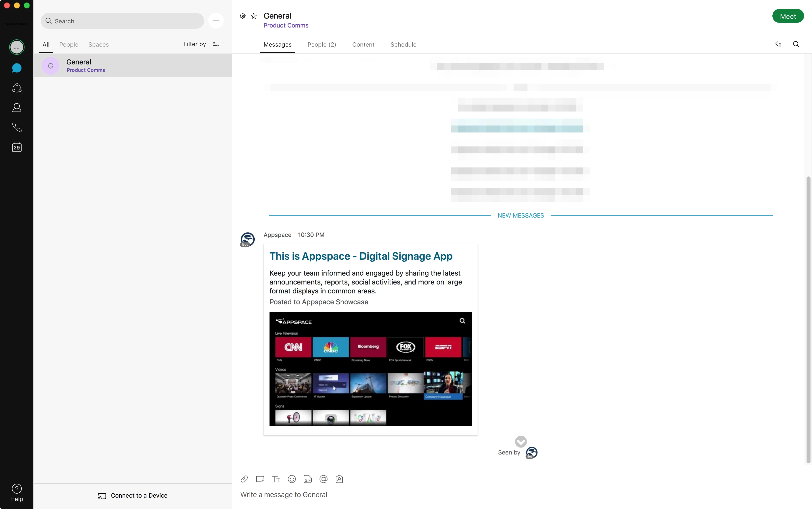The width and height of the screenshot is (812, 509).
Task: Click the plus create new button
Action: coord(216,21)
